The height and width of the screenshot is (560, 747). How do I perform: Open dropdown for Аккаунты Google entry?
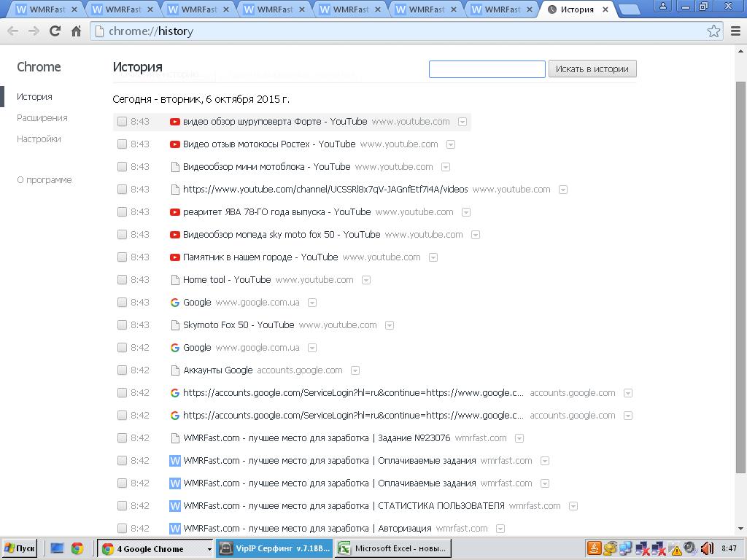pyautogui.click(x=355, y=370)
